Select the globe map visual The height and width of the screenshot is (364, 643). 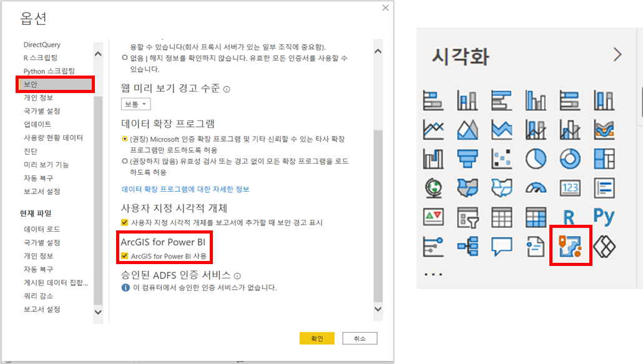point(433,188)
